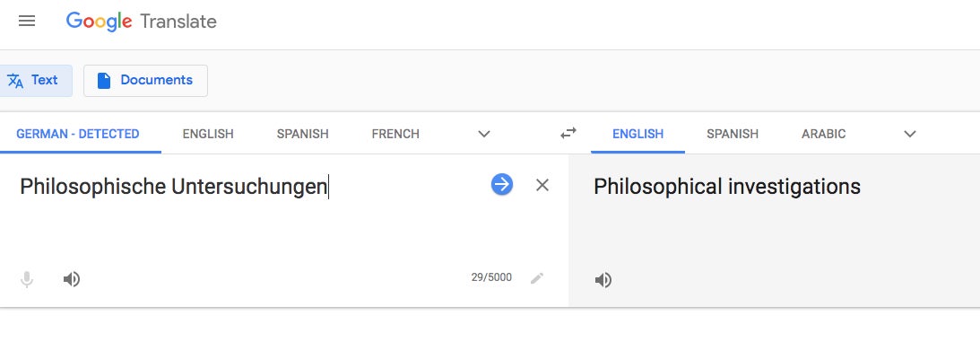This screenshot has width=980, height=342.
Task: Set Spanish as the target language
Action: click(733, 134)
